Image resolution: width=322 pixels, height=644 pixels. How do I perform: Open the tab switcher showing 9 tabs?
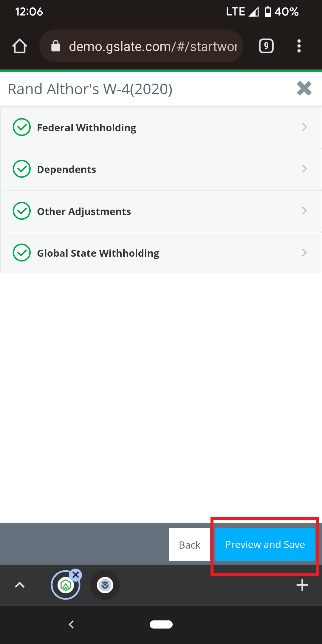[266, 46]
